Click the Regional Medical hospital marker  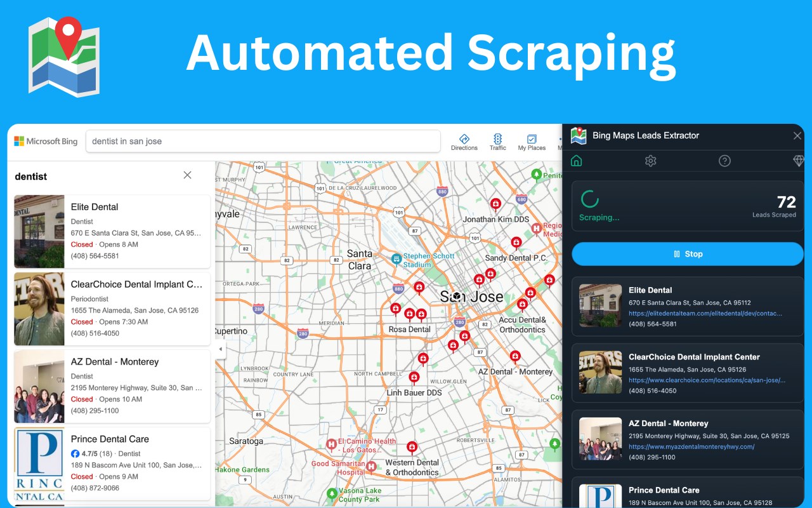point(536,227)
